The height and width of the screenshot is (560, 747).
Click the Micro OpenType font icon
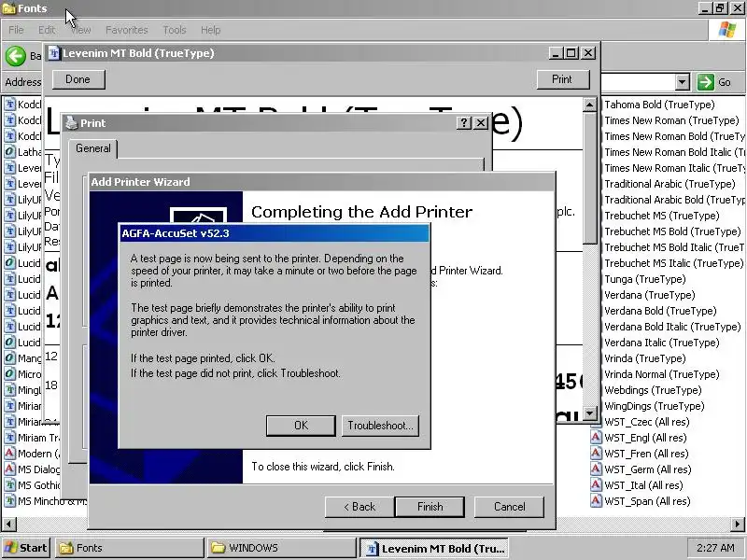coord(9,374)
